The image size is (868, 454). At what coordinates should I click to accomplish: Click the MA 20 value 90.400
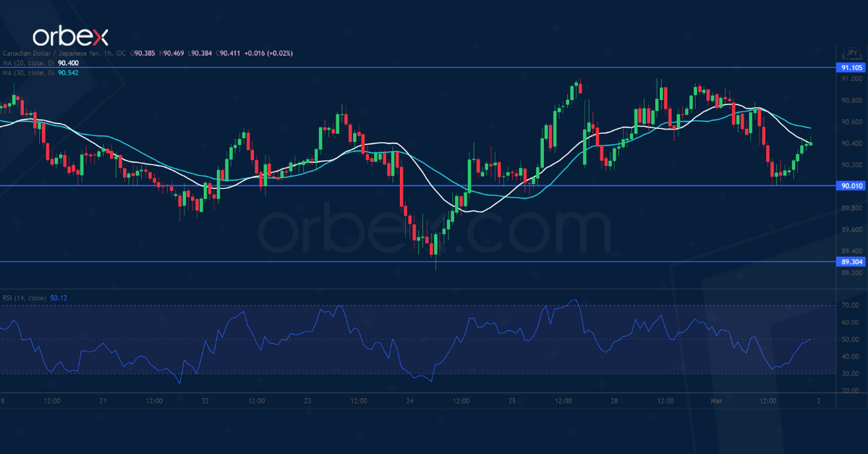point(68,63)
